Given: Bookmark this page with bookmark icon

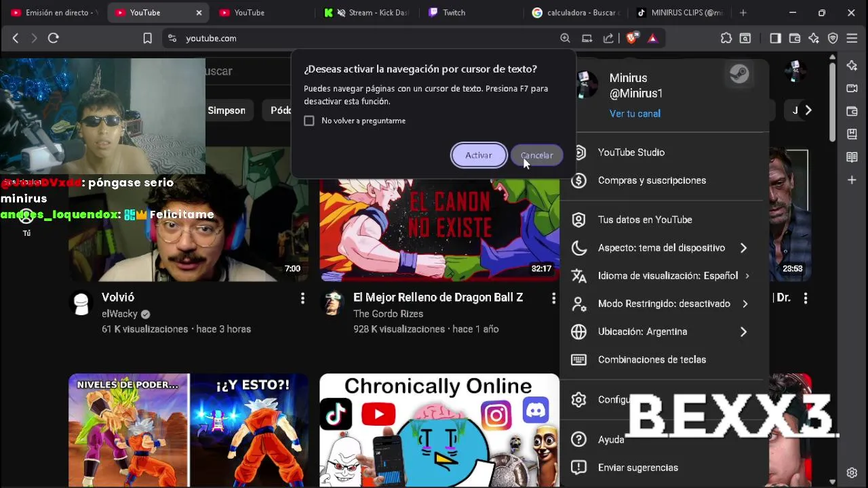Looking at the screenshot, I should [147, 39].
